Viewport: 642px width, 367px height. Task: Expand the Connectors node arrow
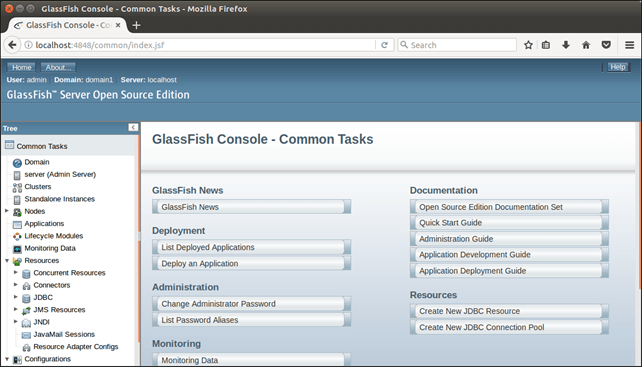click(16, 285)
